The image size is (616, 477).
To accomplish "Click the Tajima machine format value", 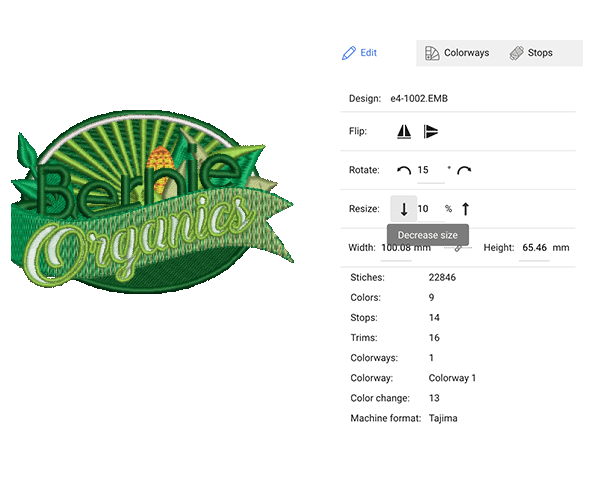I will pos(442,418).
